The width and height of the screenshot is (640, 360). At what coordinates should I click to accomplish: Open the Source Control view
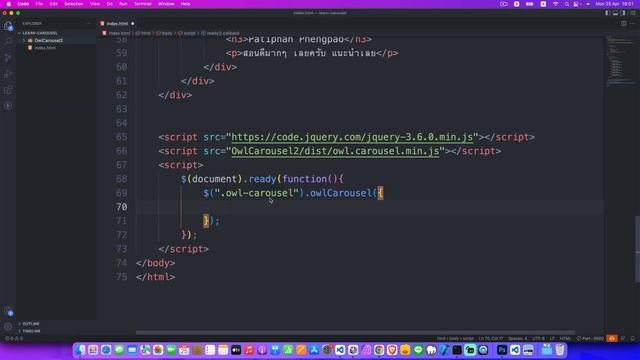[x=8, y=58]
